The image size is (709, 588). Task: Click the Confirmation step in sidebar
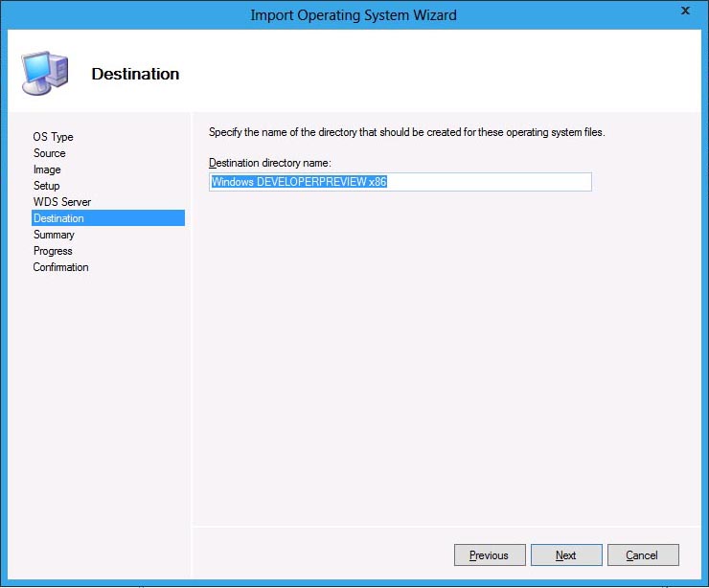[61, 267]
